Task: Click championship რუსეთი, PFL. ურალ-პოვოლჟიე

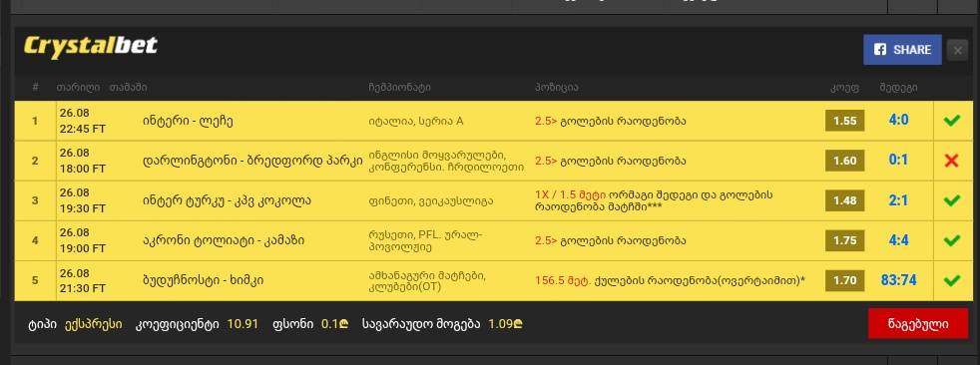Action: [425, 240]
